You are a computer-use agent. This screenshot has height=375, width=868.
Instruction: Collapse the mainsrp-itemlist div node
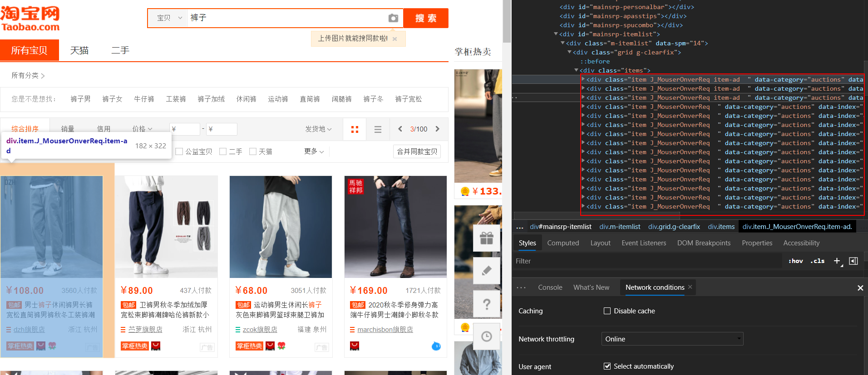556,34
